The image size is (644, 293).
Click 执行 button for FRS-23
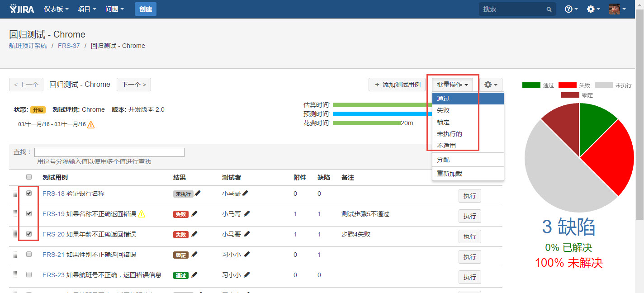tap(470, 277)
